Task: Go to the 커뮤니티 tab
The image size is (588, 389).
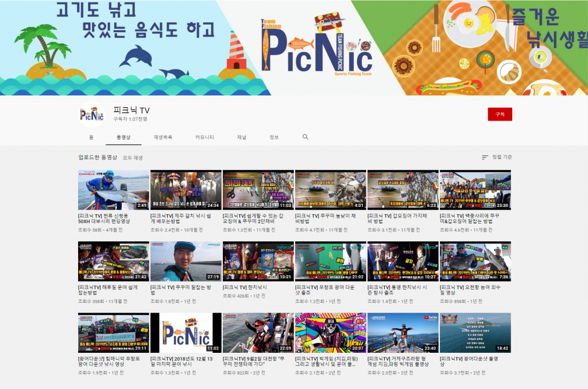Action: click(x=204, y=137)
